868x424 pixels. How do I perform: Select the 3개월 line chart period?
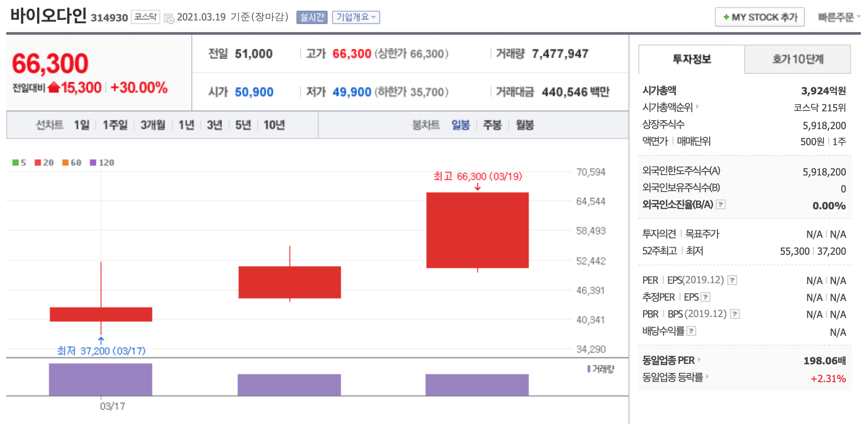point(153,125)
